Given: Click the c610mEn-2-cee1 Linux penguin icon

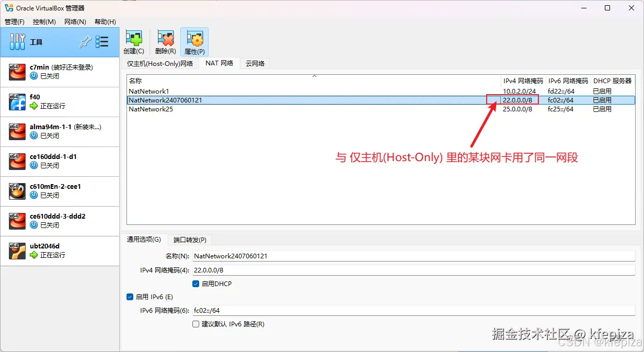Looking at the screenshot, I should (17, 191).
